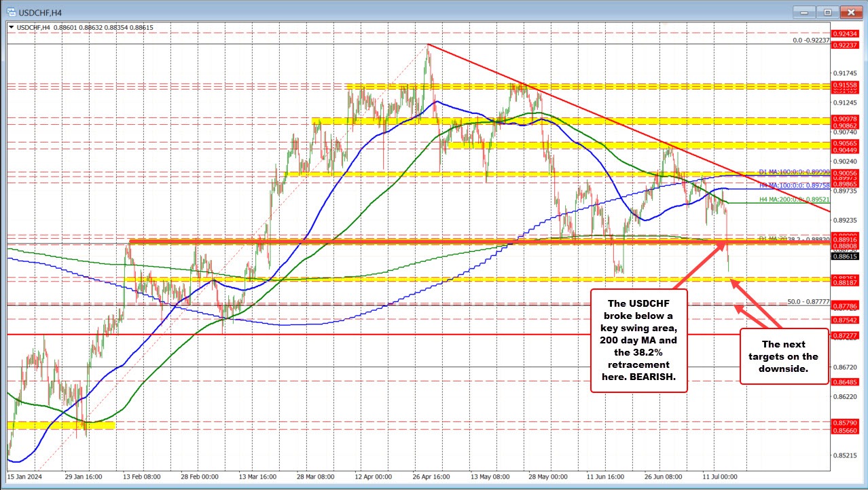The height and width of the screenshot is (490, 868).
Task: Select the 'next targets on the downside' text box
Action: [784, 356]
